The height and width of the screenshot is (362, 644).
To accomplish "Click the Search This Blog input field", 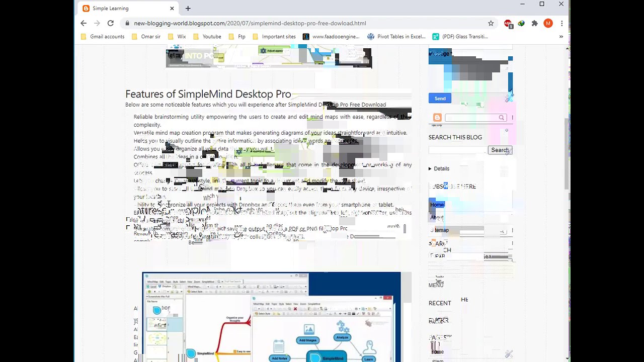I will (457, 150).
